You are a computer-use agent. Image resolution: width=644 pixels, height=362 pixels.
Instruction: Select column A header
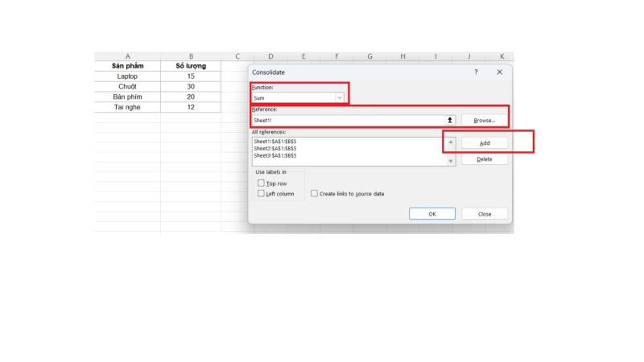pyautogui.click(x=127, y=56)
